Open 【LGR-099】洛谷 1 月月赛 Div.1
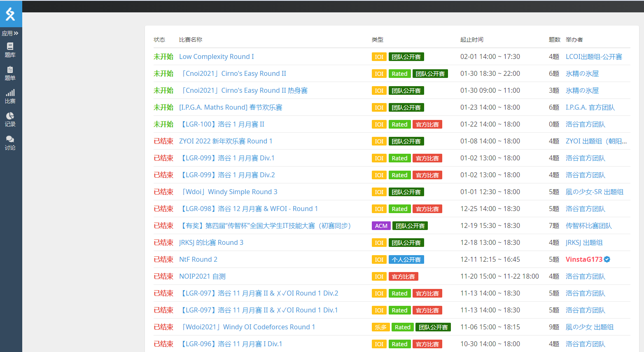This screenshot has width=644, height=352. 227,158
